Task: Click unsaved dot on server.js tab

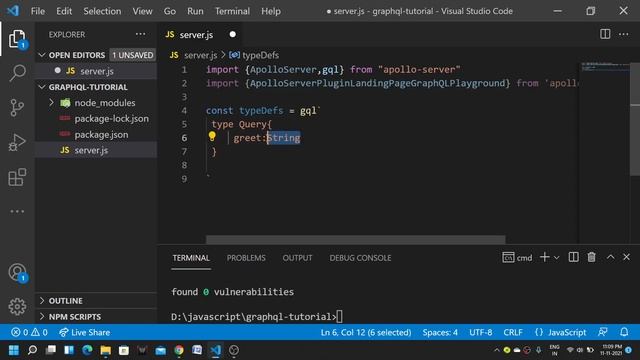Action: [x=232, y=34]
